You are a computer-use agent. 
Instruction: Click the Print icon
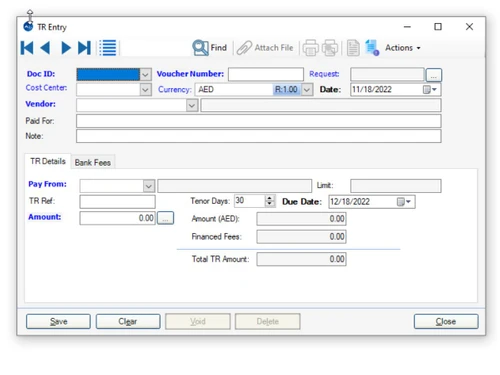pos(310,48)
